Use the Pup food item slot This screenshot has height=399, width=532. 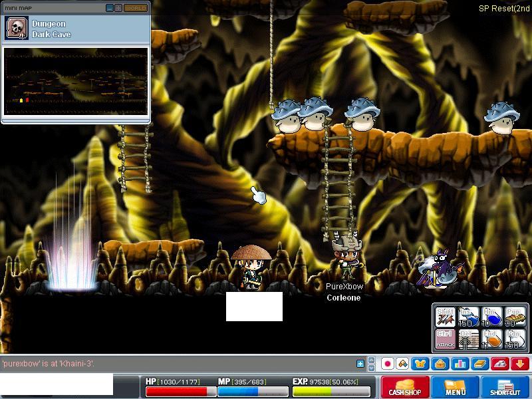(x=515, y=317)
